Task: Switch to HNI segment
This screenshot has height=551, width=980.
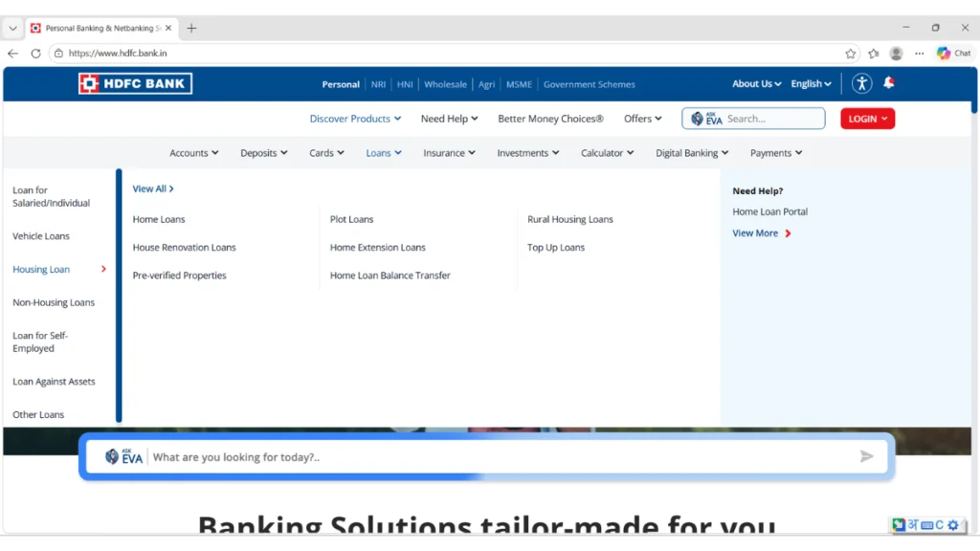Action: 405,84
